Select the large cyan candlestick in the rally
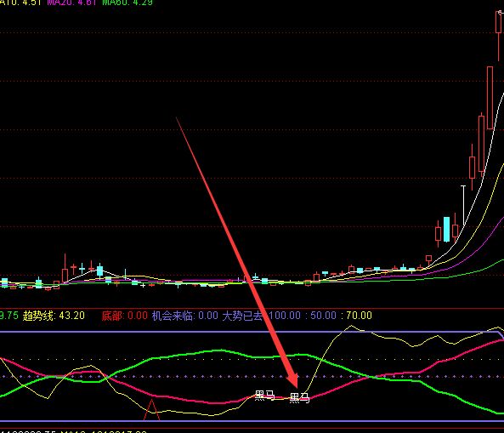504x433 pixels. (x=446, y=230)
